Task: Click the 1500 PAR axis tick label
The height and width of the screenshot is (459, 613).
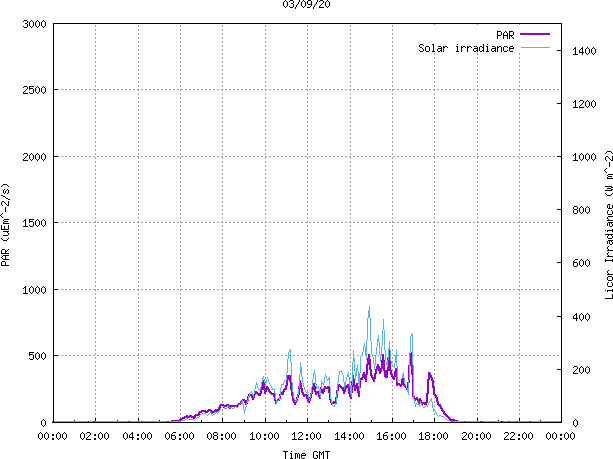Action: [x=34, y=223]
